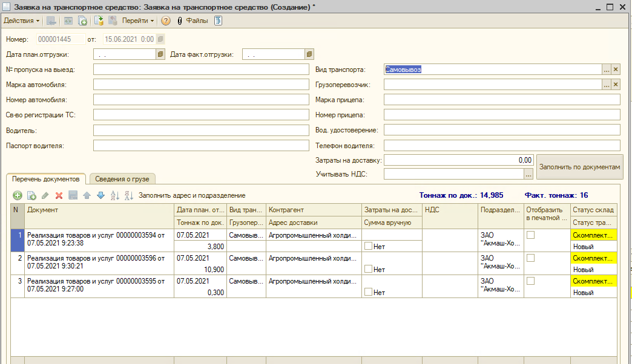Select document row 00000003596
The width and height of the screenshot is (632, 364).
(99, 262)
